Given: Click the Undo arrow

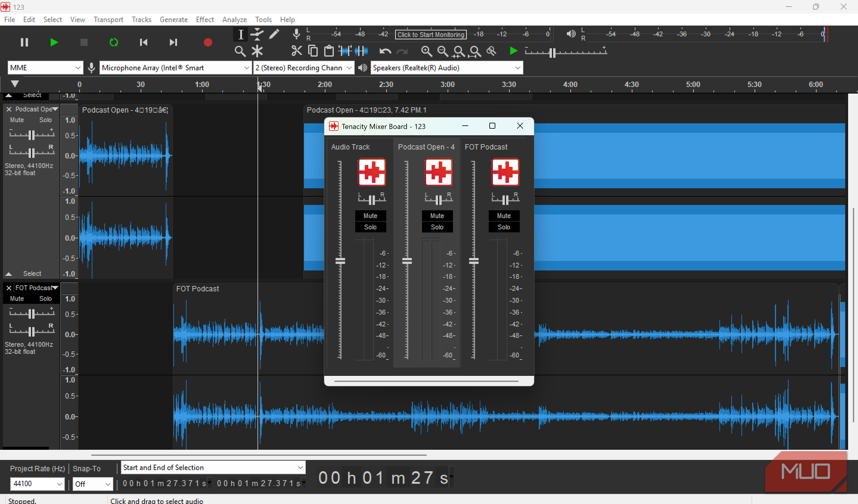Looking at the screenshot, I should coord(385,52).
